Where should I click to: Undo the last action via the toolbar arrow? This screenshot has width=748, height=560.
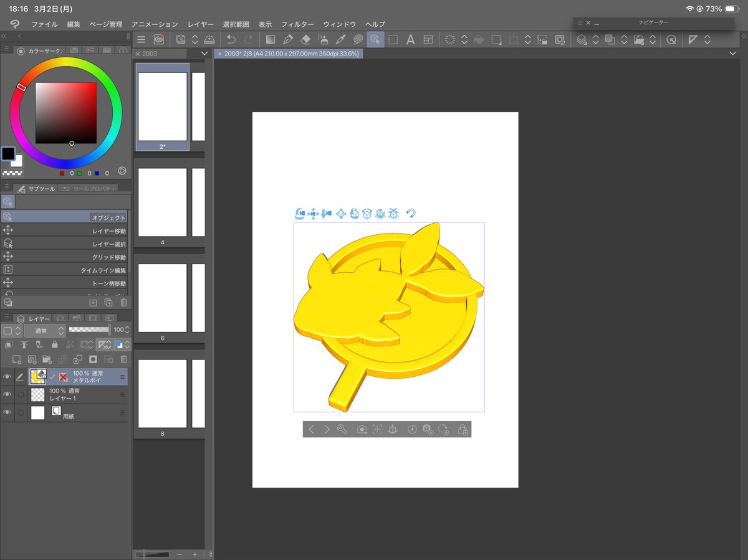231,39
